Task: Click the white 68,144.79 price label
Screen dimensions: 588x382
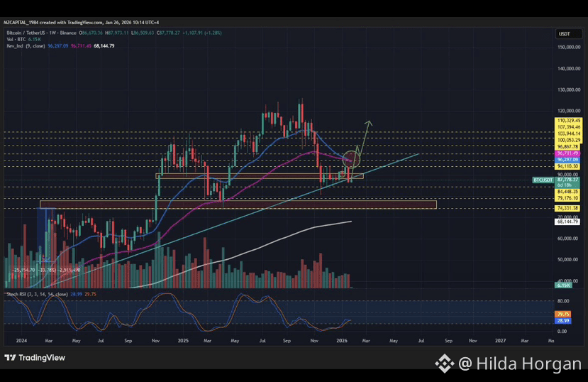Action: [x=567, y=222]
